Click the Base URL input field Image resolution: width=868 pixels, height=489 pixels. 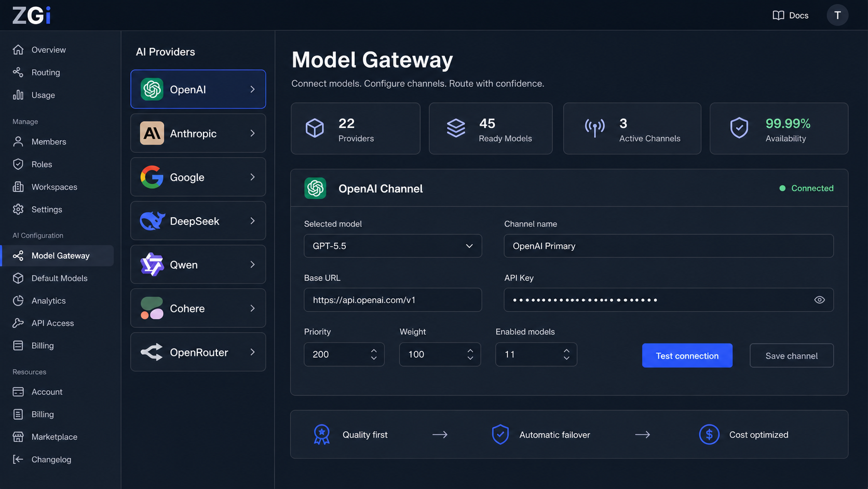(x=393, y=300)
